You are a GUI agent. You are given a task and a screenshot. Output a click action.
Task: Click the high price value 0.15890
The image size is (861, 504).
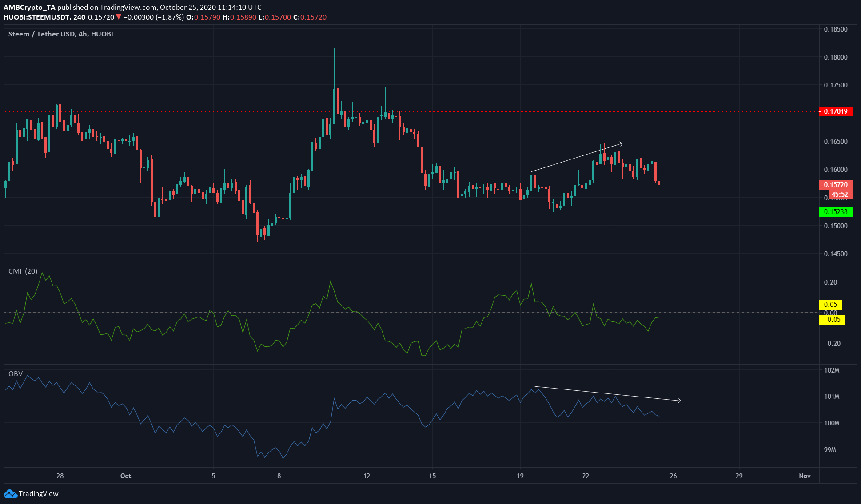tap(243, 17)
